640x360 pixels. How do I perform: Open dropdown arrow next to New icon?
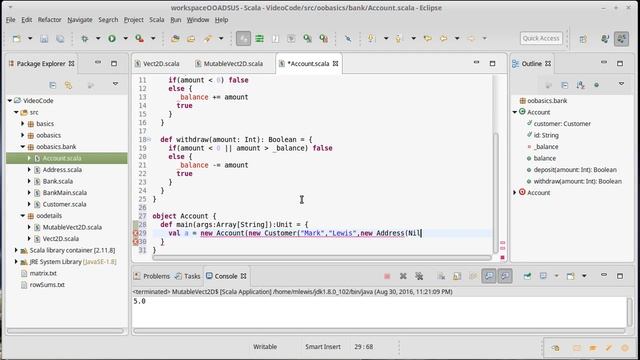(x=30, y=38)
